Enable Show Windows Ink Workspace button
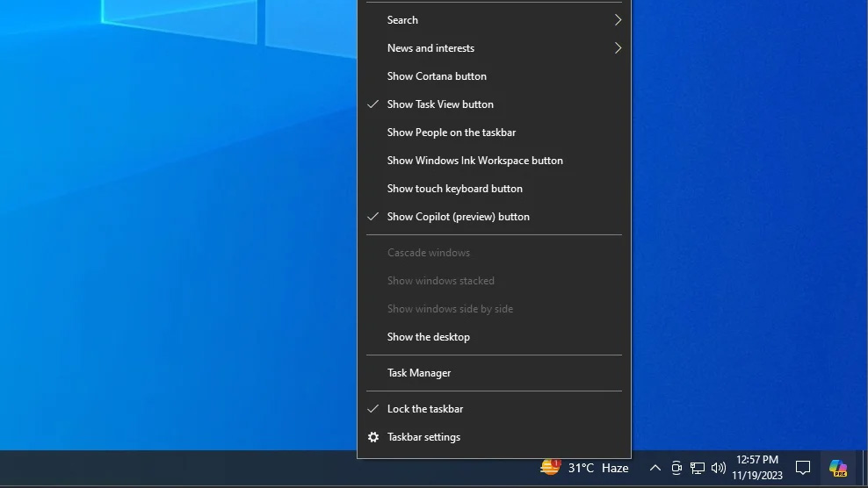This screenshot has width=868, height=488. [494, 161]
